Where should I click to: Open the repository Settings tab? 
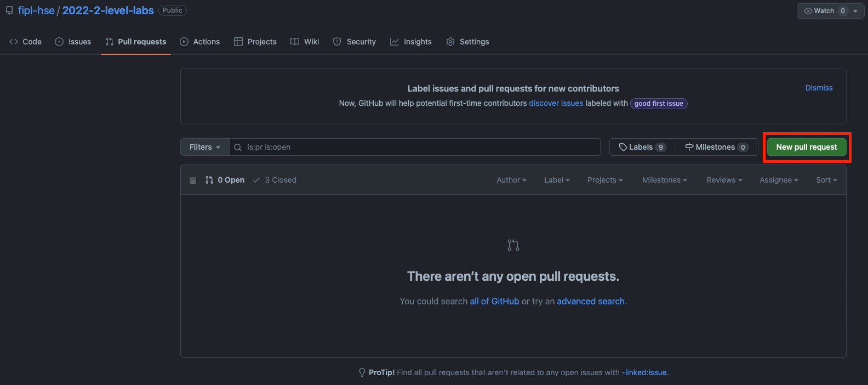tap(467, 42)
